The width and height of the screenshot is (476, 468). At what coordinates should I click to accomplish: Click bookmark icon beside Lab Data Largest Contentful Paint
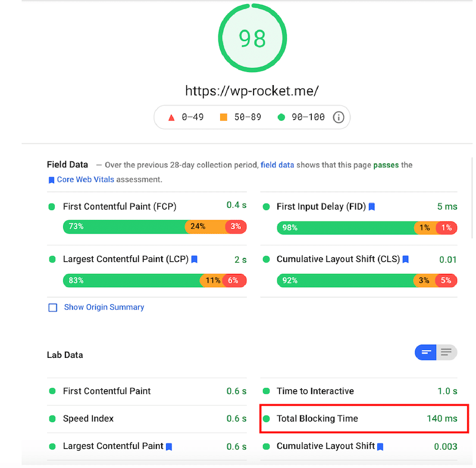click(169, 447)
